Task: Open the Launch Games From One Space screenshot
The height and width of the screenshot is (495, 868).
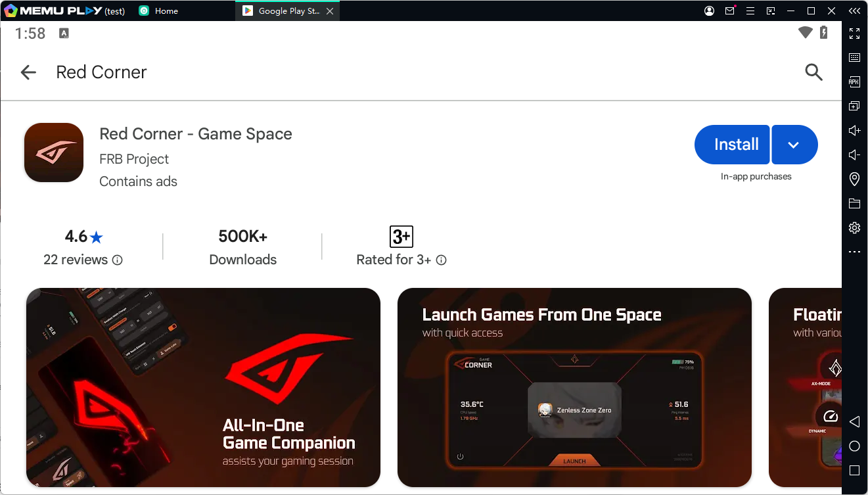Action: pos(574,387)
